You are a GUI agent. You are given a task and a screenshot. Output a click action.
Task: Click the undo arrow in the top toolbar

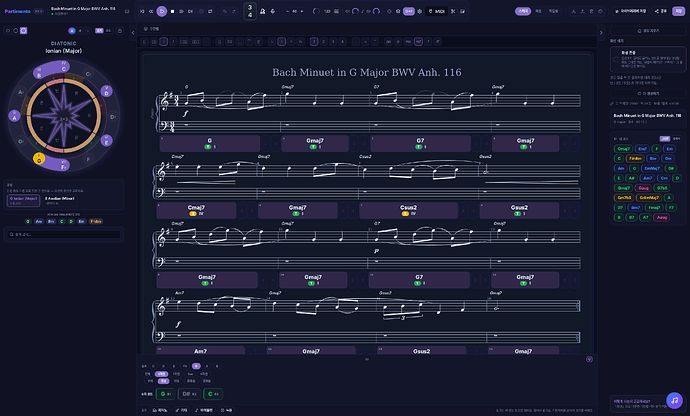click(x=225, y=11)
